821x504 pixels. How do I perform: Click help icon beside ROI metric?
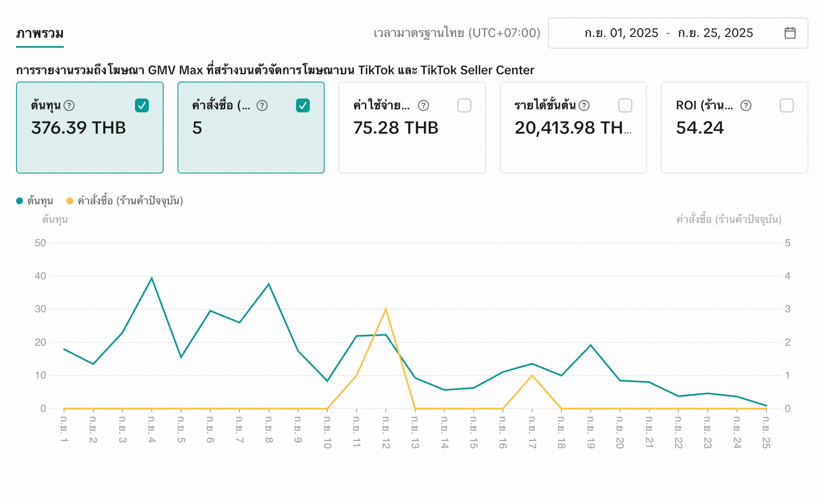pyautogui.click(x=746, y=106)
